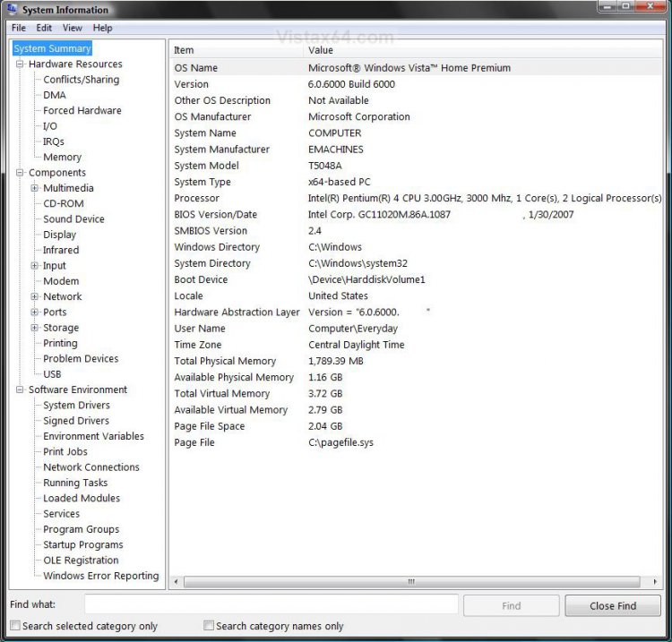Click the Value column header
Viewport: 672px width, 642px height.
pos(483,50)
